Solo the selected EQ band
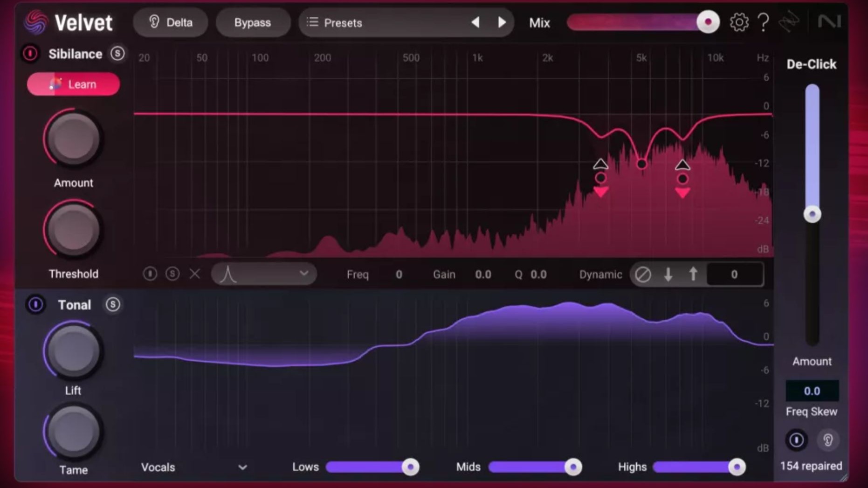 pyautogui.click(x=172, y=274)
